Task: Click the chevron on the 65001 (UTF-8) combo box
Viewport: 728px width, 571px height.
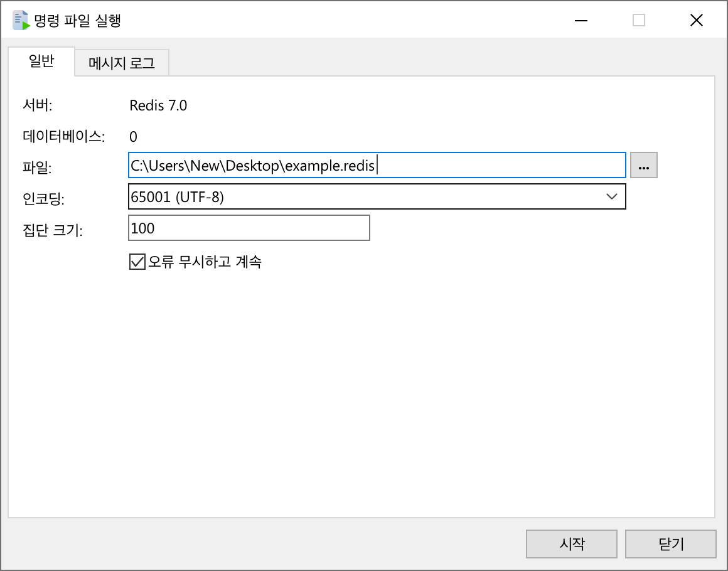Action: (x=612, y=196)
